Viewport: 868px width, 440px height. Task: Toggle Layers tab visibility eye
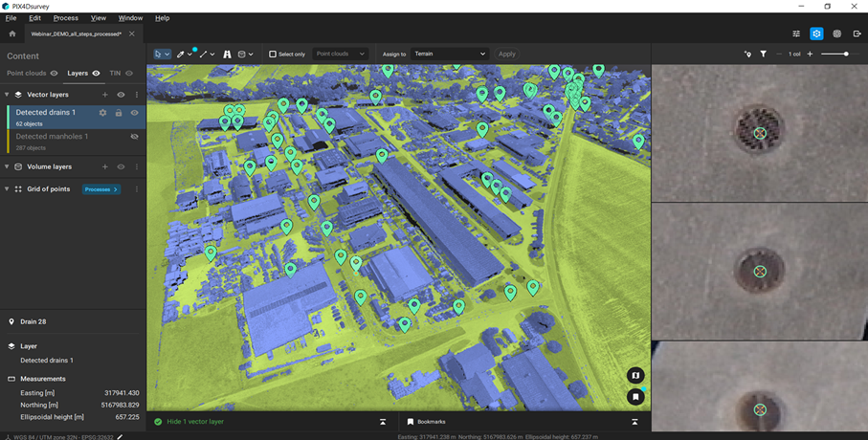point(97,73)
